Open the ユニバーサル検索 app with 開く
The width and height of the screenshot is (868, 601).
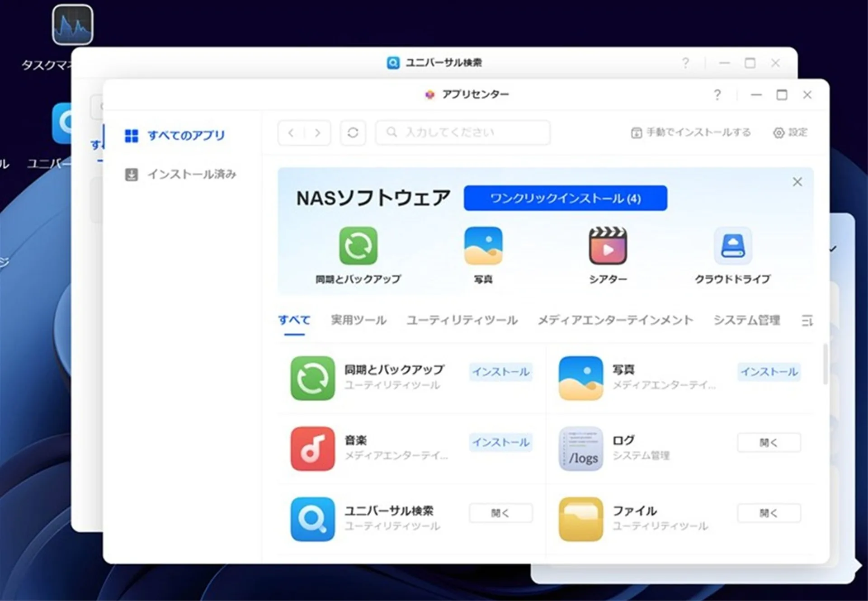point(500,513)
